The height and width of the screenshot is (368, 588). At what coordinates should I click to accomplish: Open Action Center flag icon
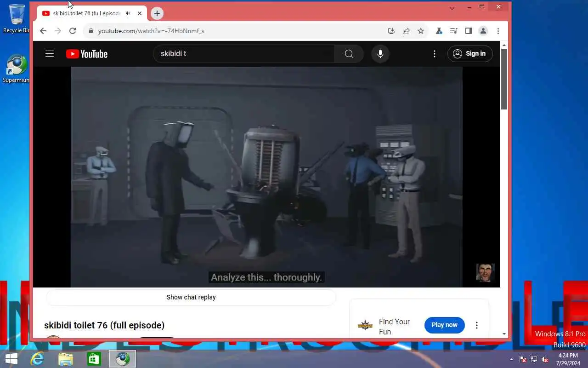pos(523,359)
